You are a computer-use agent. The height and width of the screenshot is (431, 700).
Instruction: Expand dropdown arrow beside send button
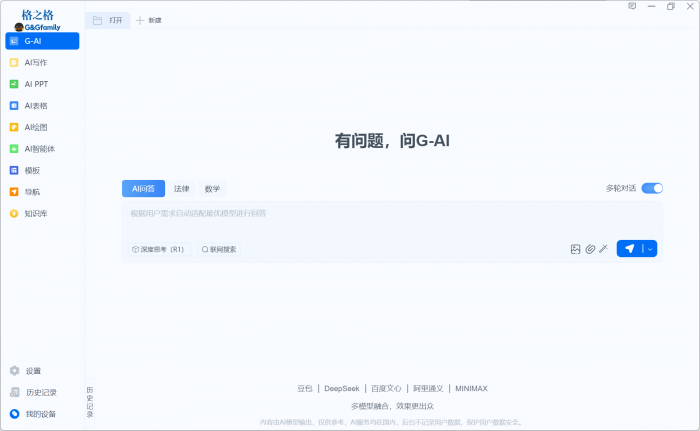click(x=650, y=249)
